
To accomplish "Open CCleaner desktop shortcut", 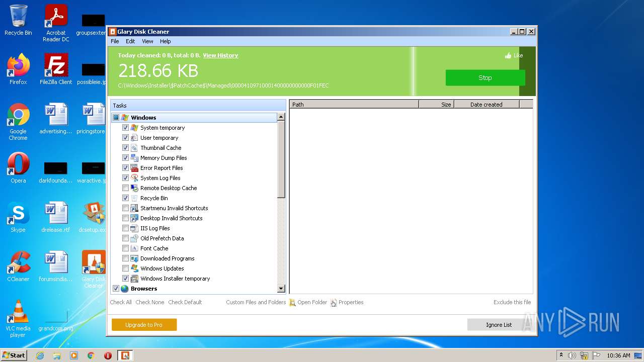I will tap(18, 266).
